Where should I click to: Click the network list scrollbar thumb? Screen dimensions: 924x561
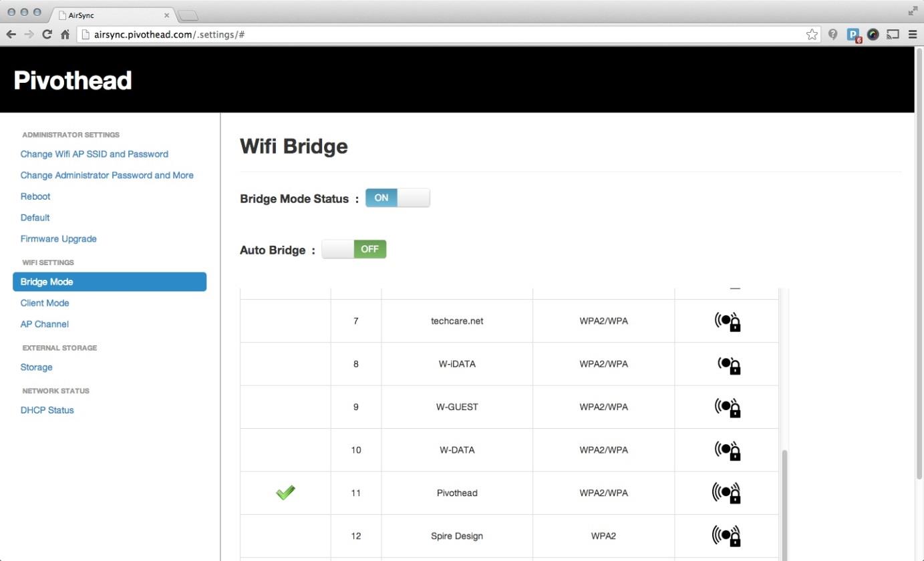coord(784,505)
